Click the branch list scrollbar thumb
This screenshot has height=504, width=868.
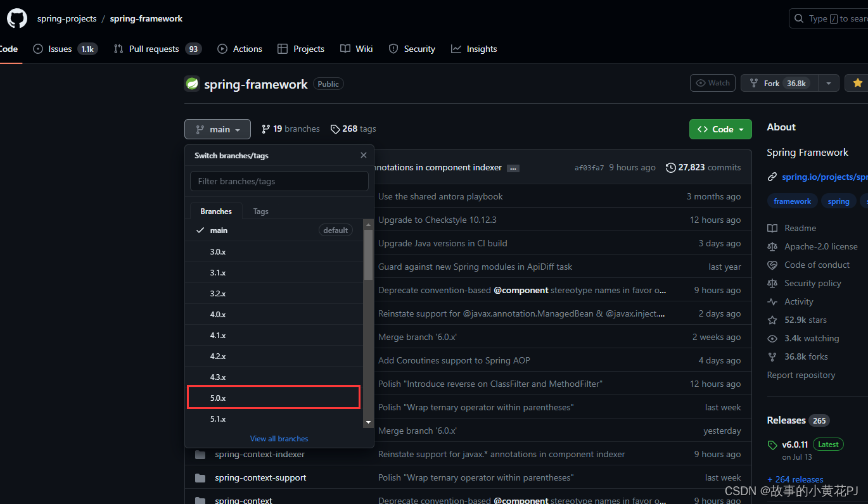coord(368,255)
